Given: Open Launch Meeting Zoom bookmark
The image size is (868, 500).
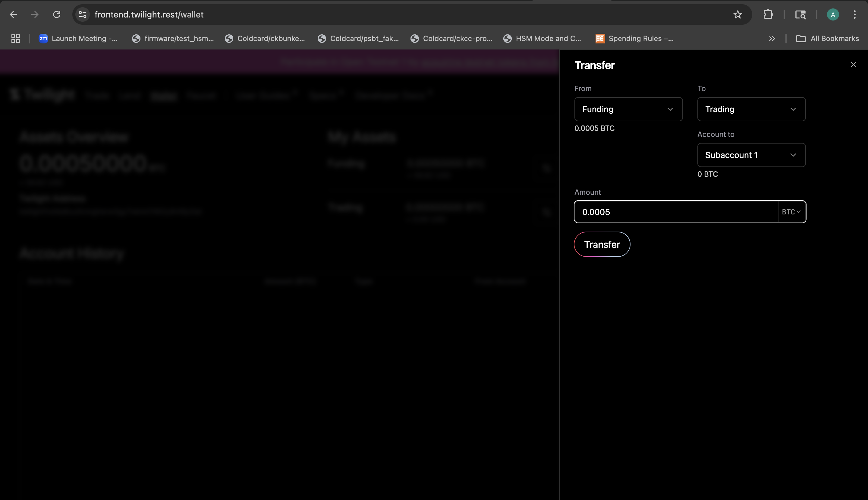Looking at the screenshot, I should 78,39.
